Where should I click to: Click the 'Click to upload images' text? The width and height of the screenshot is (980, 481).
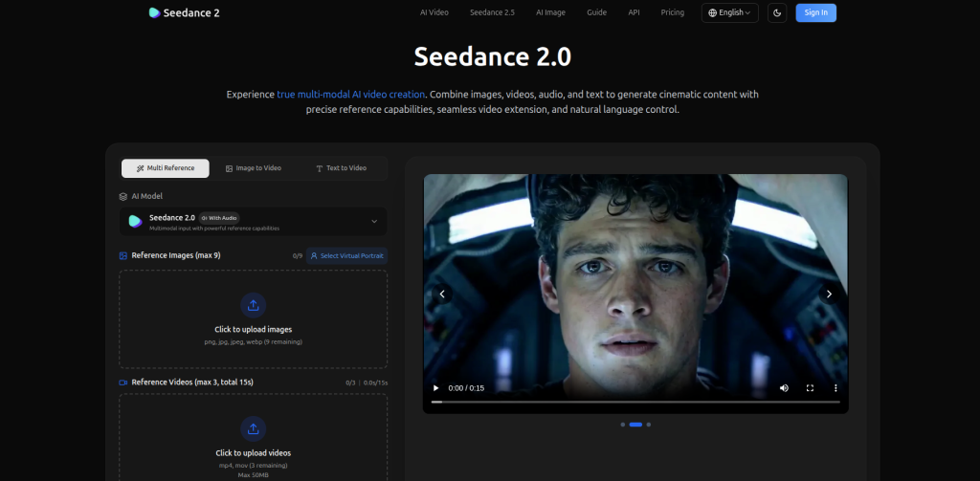click(x=253, y=329)
